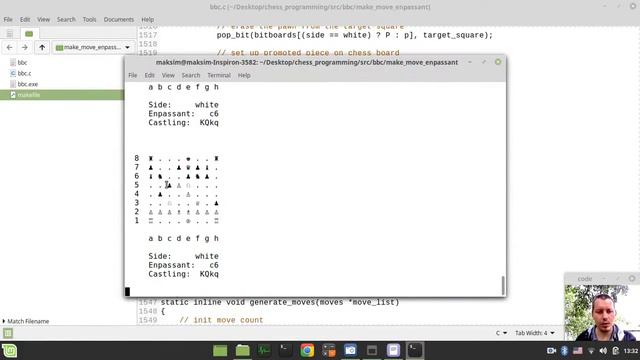The height and width of the screenshot is (360, 640).
Task: Open the editor Tools menu
Action: [89, 20]
